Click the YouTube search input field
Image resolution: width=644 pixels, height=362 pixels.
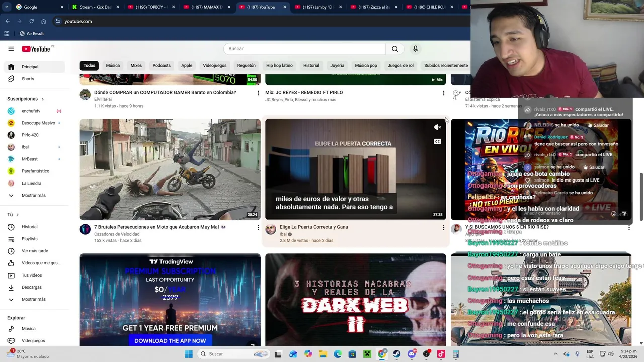[304, 49]
